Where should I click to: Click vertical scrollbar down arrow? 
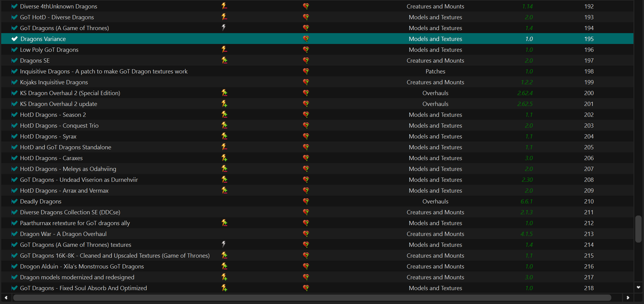[x=638, y=288]
